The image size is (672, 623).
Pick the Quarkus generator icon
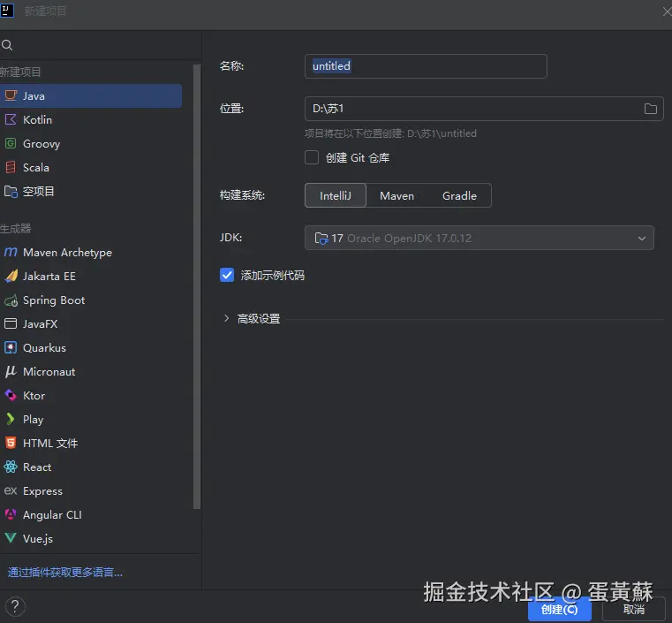click(x=11, y=347)
